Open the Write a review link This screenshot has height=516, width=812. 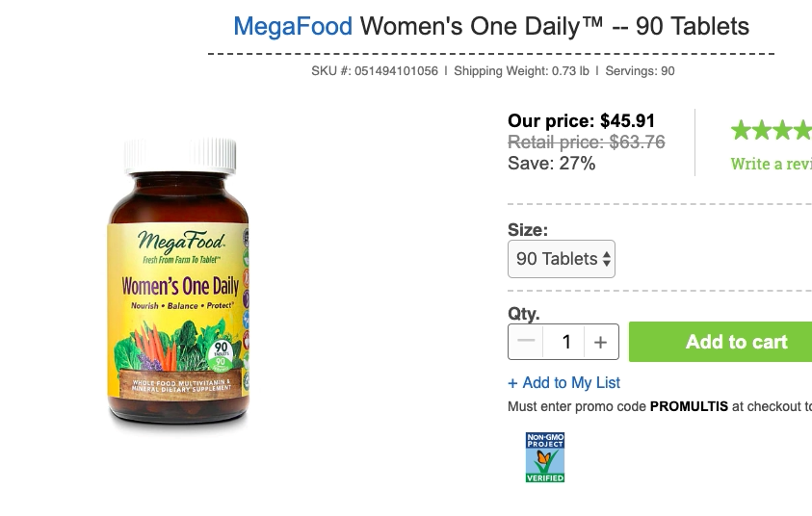[x=771, y=164]
